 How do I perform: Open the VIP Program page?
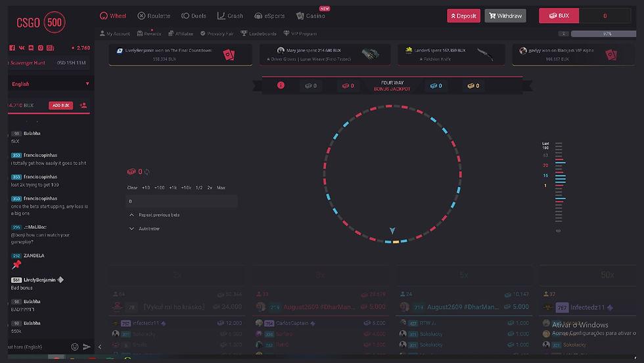(x=300, y=33)
